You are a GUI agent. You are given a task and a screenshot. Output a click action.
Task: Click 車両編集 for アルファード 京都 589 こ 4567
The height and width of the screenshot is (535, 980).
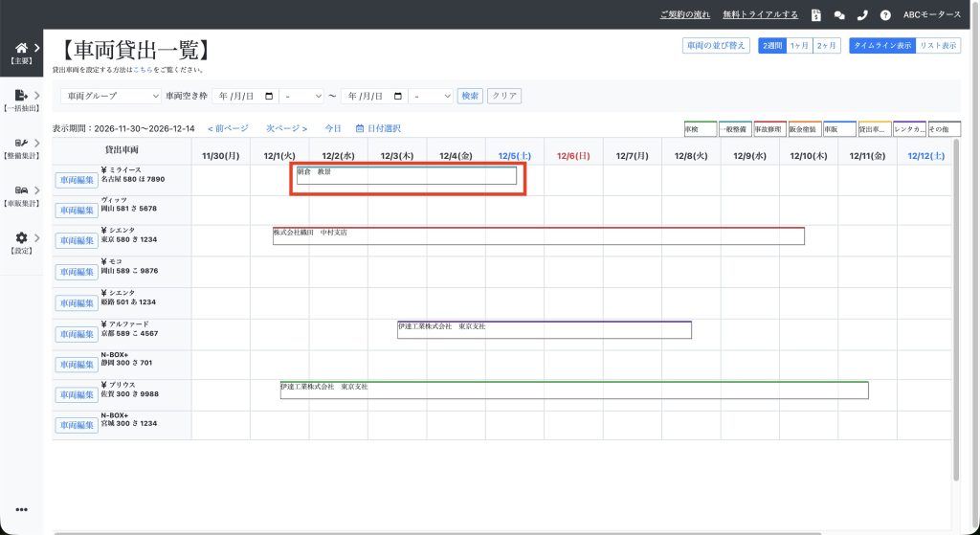77,335
